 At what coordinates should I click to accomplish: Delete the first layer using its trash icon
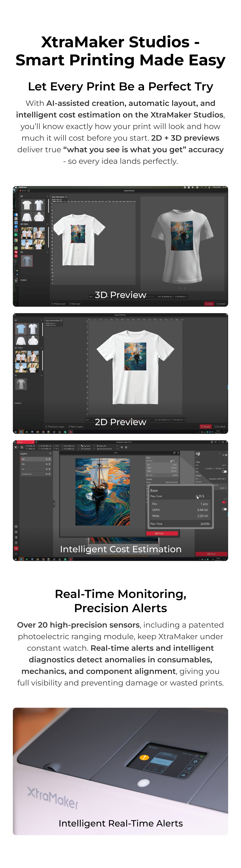(49, 459)
